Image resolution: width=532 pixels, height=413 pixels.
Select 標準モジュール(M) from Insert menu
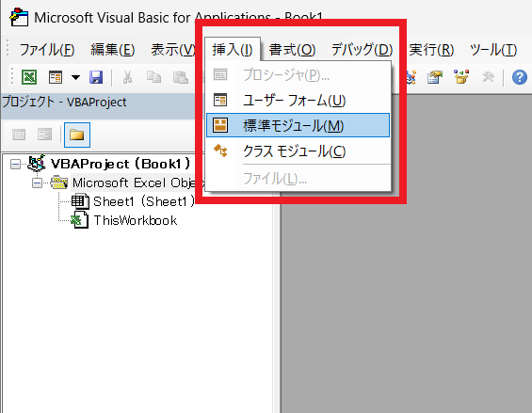pos(298,125)
